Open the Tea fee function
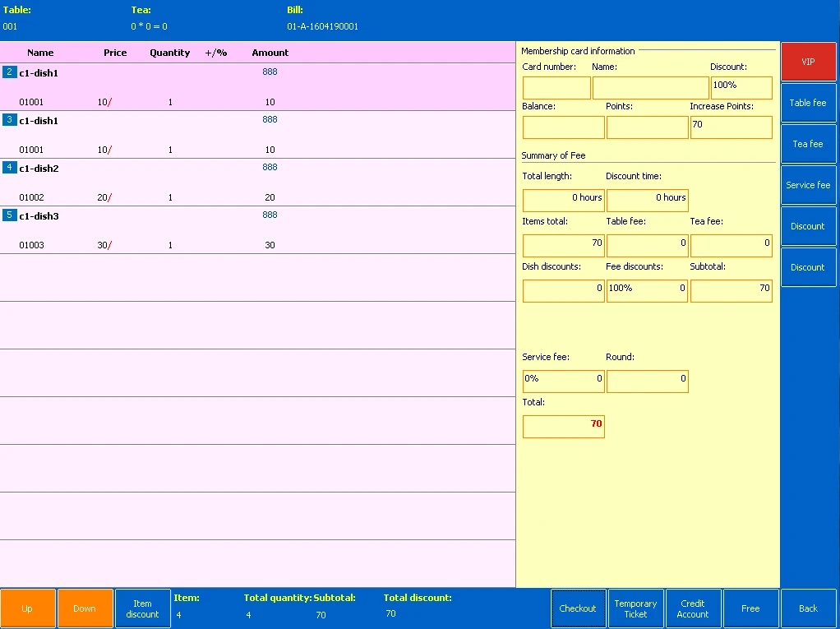The width and height of the screenshot is (840, 629). point(808,143)
